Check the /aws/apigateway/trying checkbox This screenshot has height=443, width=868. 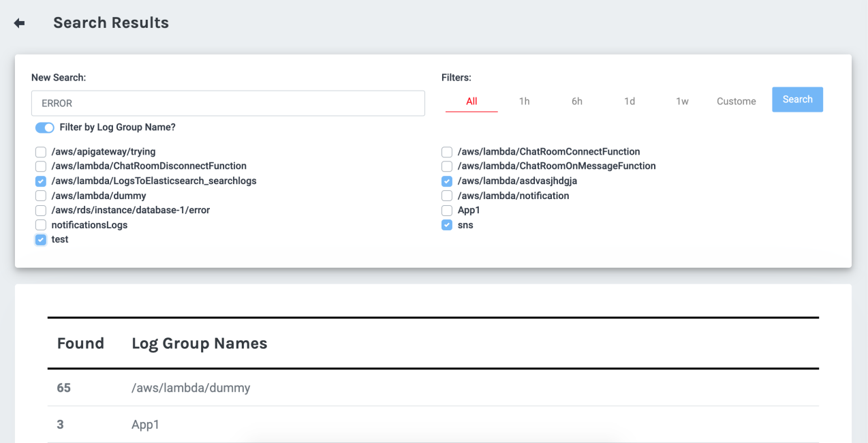[41, 152]
